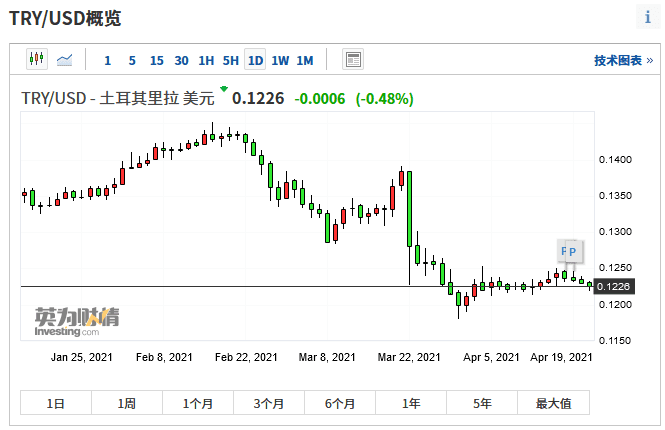Click the info icon at top right
This screenshot has width=665, height=430.
pos(648,18)
